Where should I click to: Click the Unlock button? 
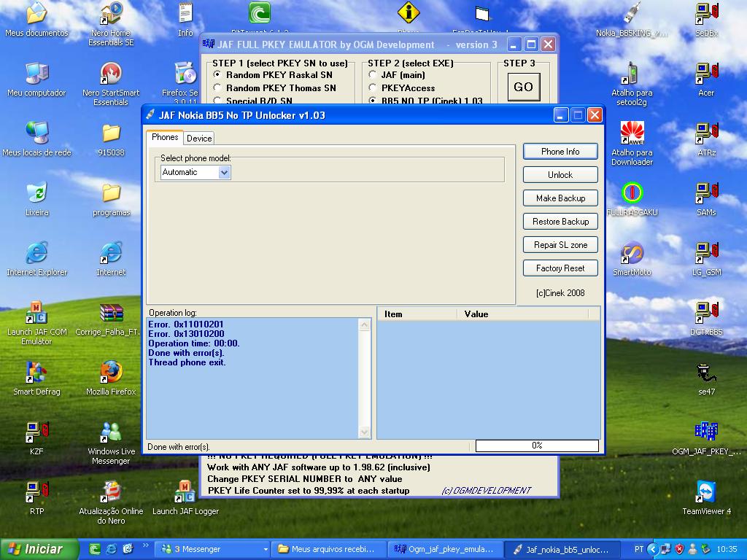560,175
